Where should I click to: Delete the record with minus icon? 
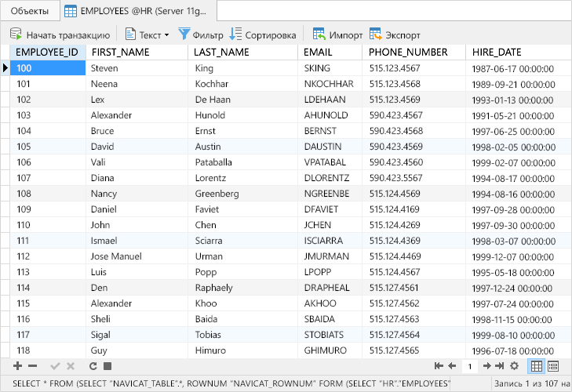click(x=33, y=366)
